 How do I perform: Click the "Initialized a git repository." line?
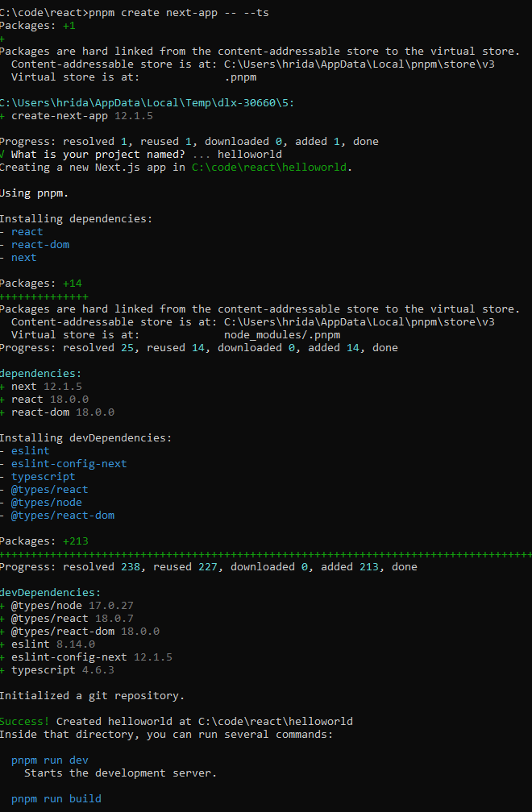(92, 695)
